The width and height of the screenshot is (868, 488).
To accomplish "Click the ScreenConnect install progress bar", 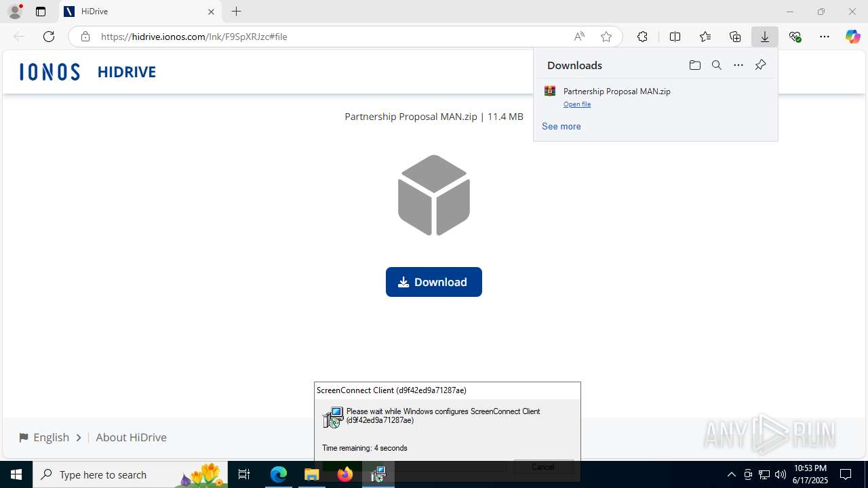I will pyautogui.click(x=414, y=466).
